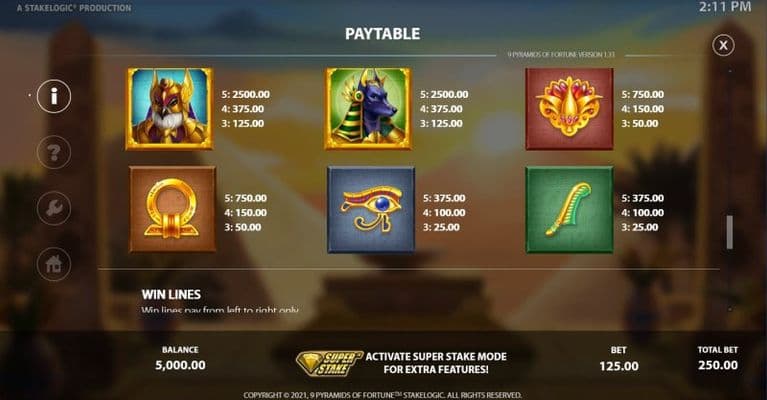Click the Eye of Horus symbol tile
Image resolution: width=767 pixels, height=400 pixels.
pos(371,209)
